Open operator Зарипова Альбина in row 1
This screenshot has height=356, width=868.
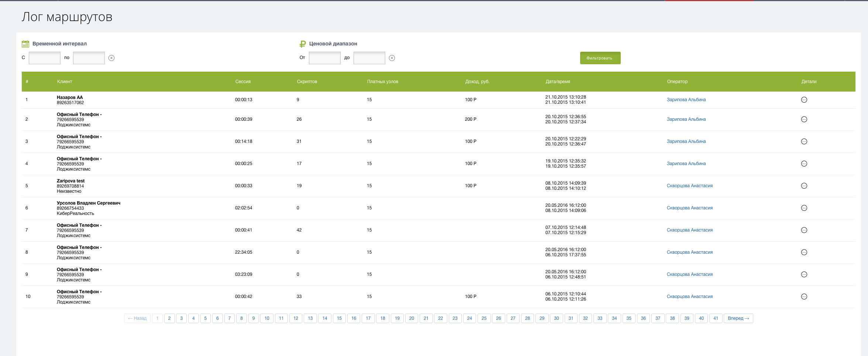click(686, 100)
